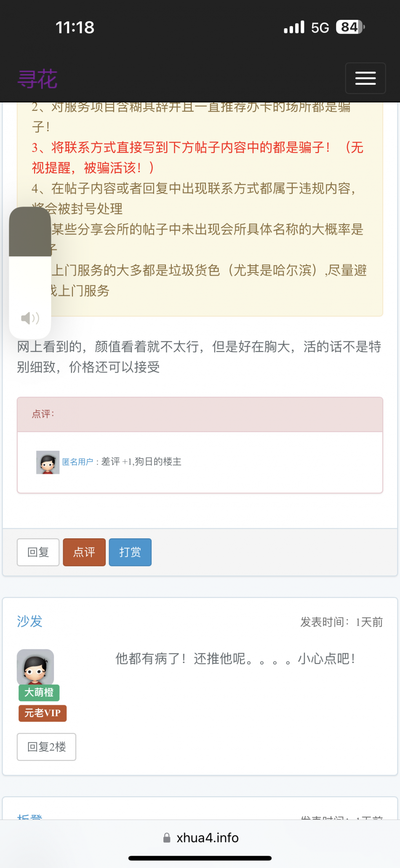Open the hamburger navigation menu
The height and width of the screenshot is (868, 400).
click(365, 78)
